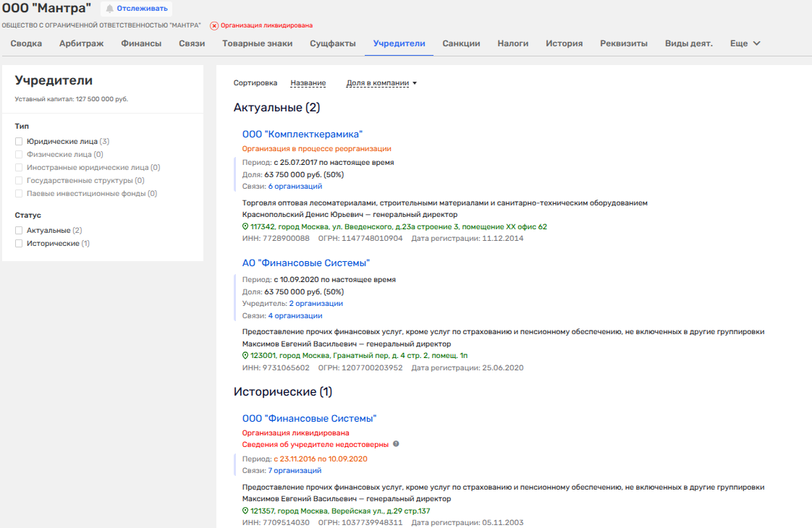Check the Исторические status filter
The height and width of the screenshot is (528, 812).
pos(20,244)
